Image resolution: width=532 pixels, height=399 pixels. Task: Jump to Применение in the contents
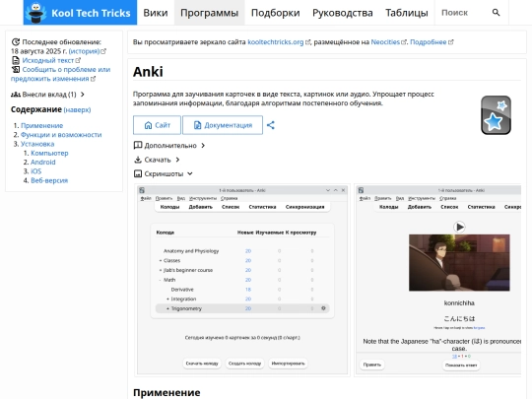(x=41, y=125)
